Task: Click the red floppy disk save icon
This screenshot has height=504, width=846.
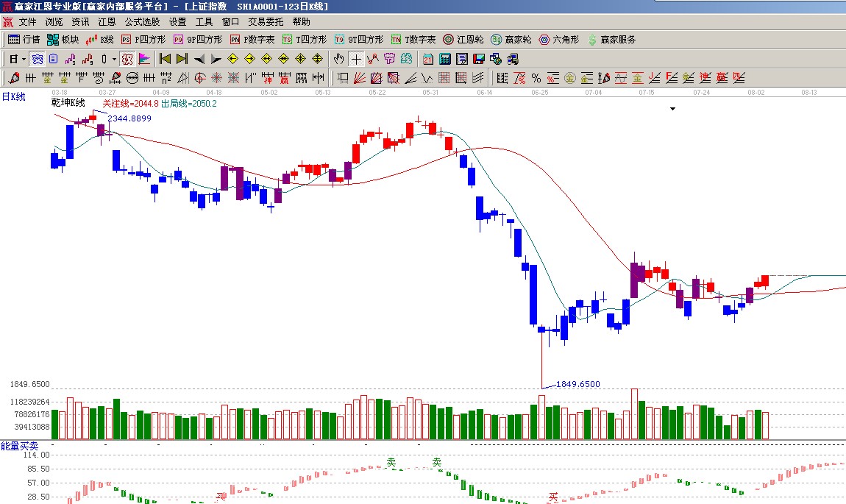Action: point(479,59)
